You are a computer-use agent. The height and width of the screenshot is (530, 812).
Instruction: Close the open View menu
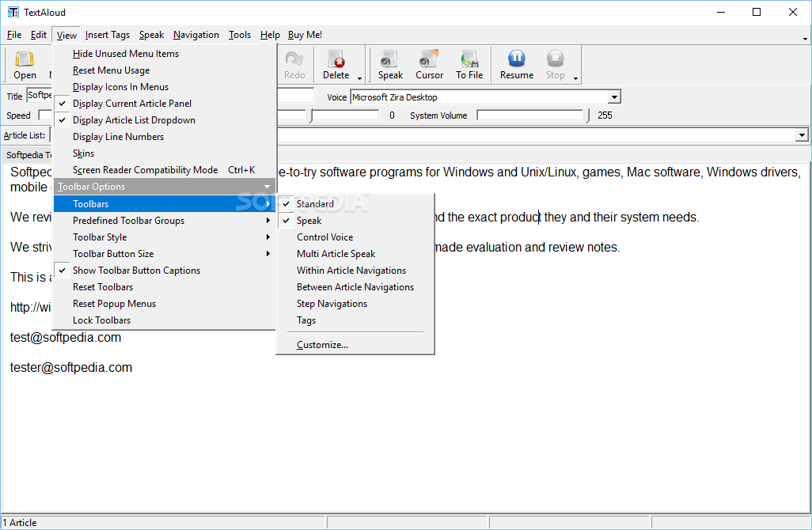click(x=66, y=35)
